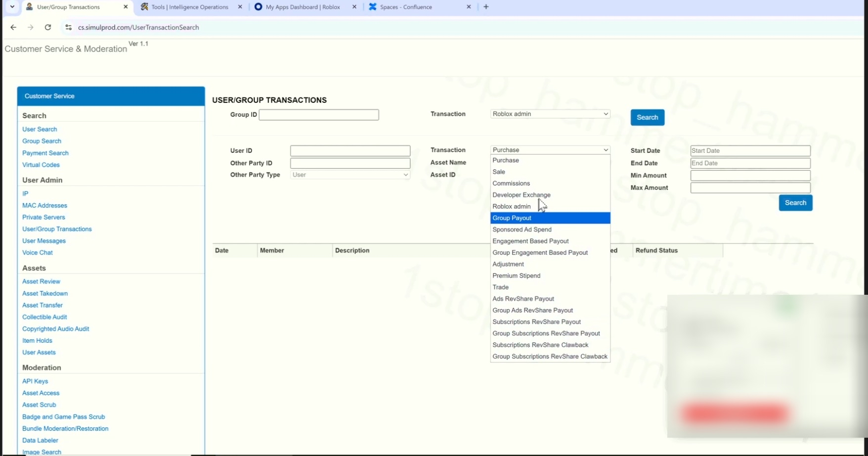
Task: Open User Search link in sidebar
Action: [40, 129]
